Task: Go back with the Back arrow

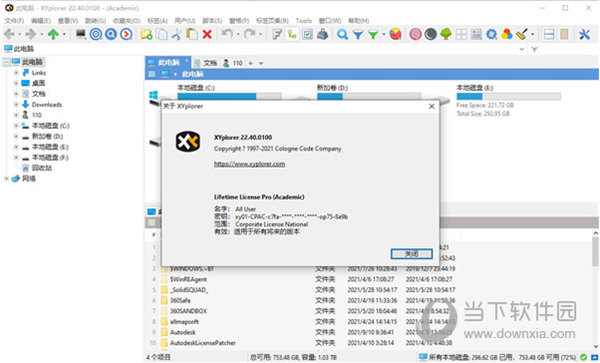Action: (9, 34)
